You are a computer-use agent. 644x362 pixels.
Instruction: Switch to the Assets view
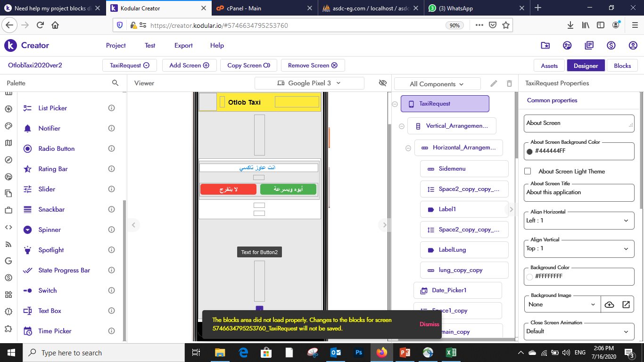[x=549, y=66]
